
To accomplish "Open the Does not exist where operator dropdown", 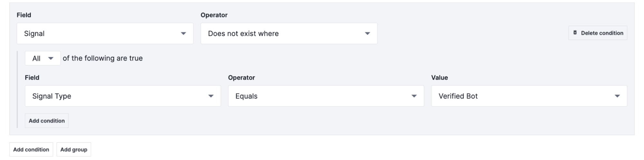I will click(288, 33).
